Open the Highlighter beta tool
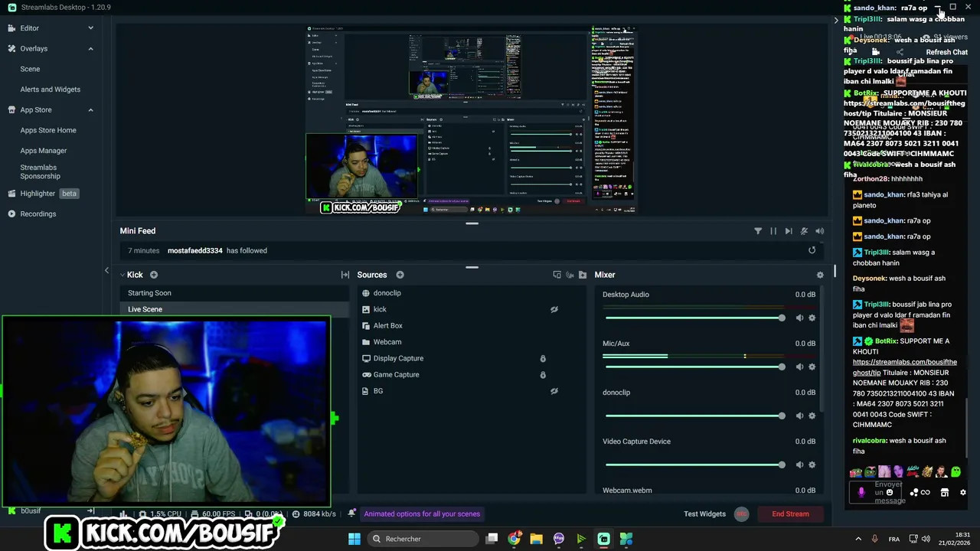Screen dimensions: 980x551 (44, 194)
